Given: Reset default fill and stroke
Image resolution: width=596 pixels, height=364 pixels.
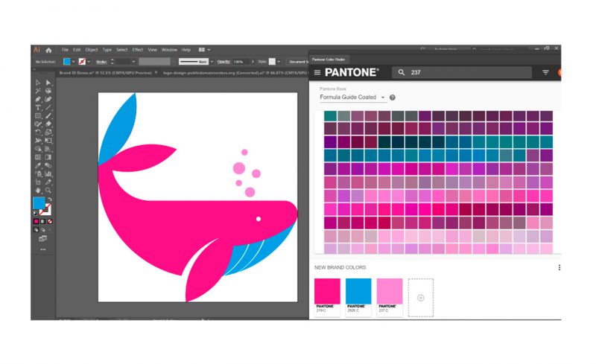Looking at the screenshot, I should click(x=36, y=213).
